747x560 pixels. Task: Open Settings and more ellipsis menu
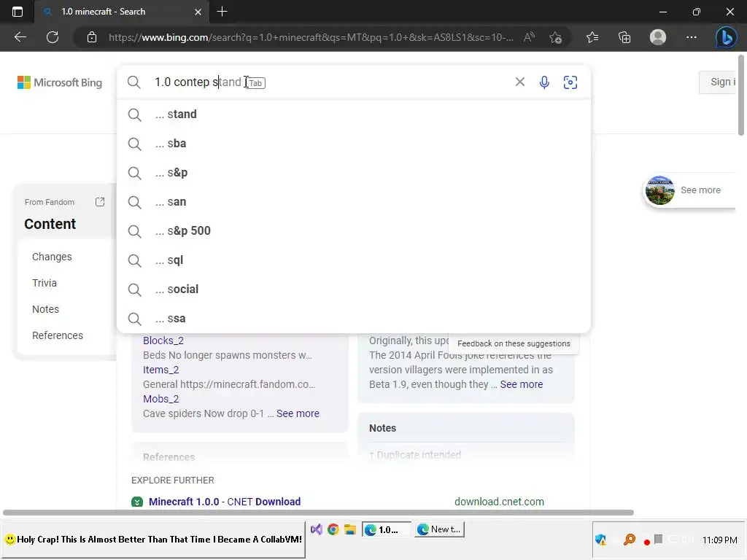point(692,37)
